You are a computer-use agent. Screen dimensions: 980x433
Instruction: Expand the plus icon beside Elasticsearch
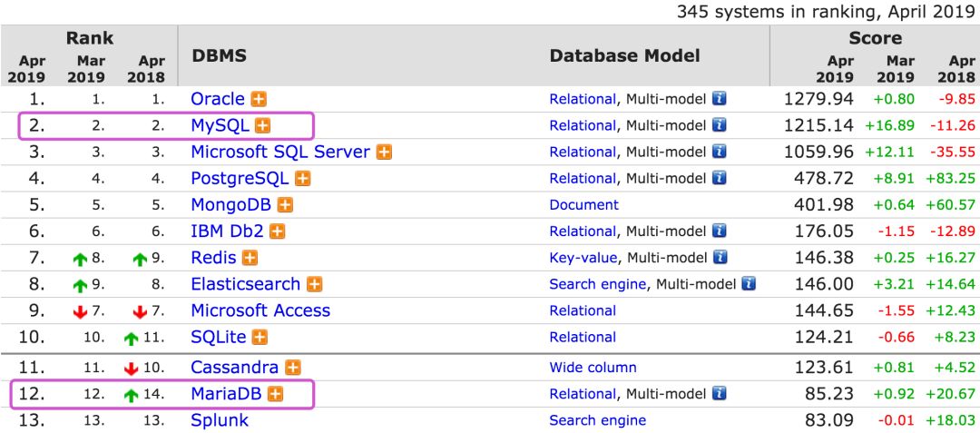(x=314, y=284)
